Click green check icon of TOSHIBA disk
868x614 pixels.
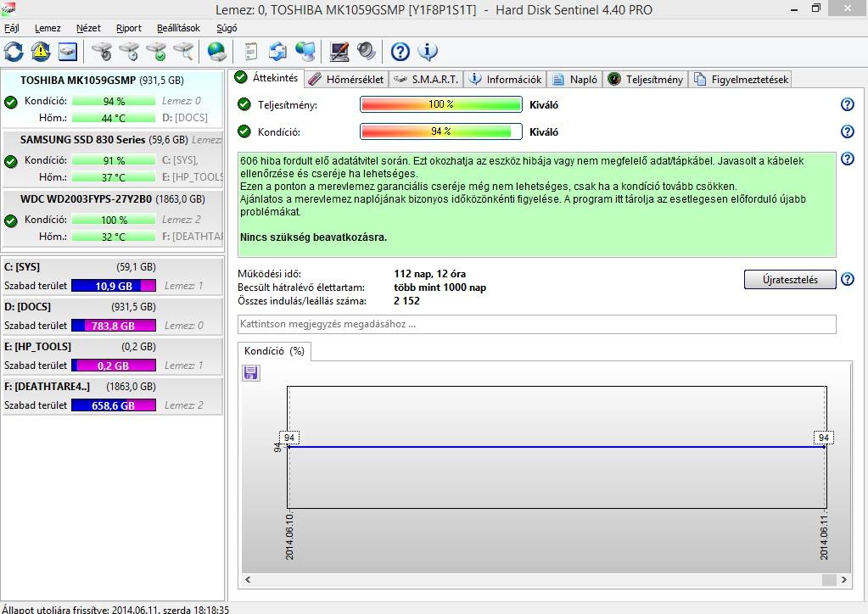[10, 103]
